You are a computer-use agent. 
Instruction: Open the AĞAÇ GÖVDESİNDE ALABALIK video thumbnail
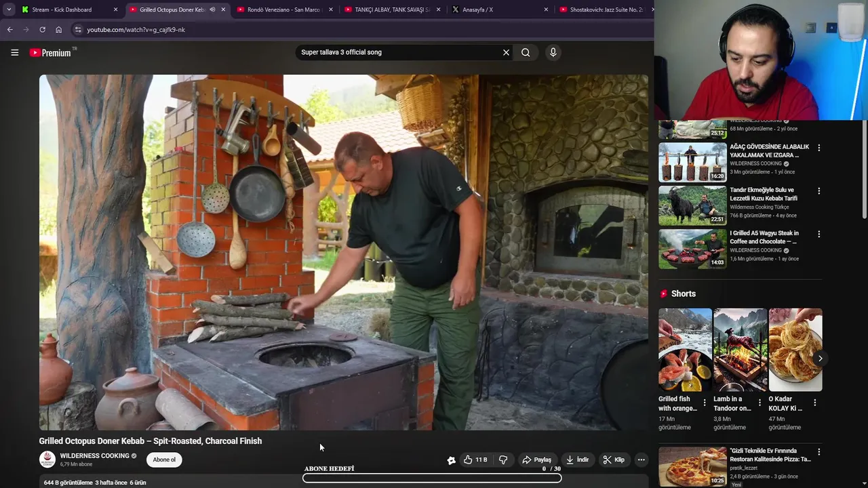pyautogui.click(x=692, y=161)
